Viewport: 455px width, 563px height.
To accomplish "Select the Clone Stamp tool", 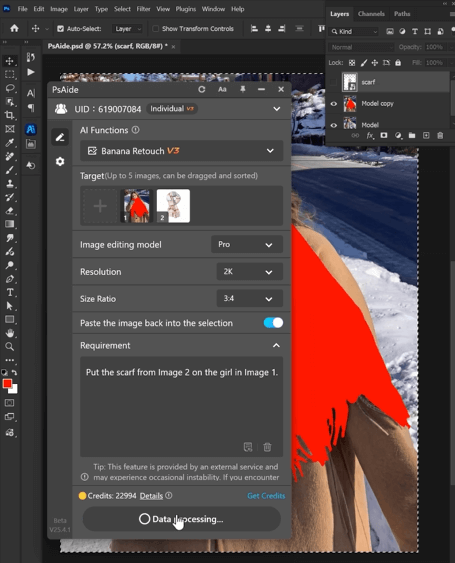I will click(x=10, y=183).
